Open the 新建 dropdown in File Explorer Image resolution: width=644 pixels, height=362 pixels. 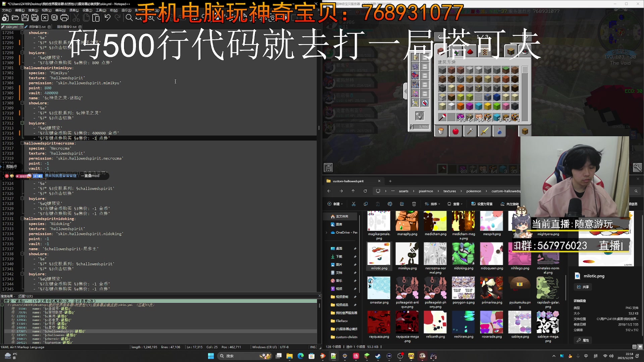coord(335,204)
